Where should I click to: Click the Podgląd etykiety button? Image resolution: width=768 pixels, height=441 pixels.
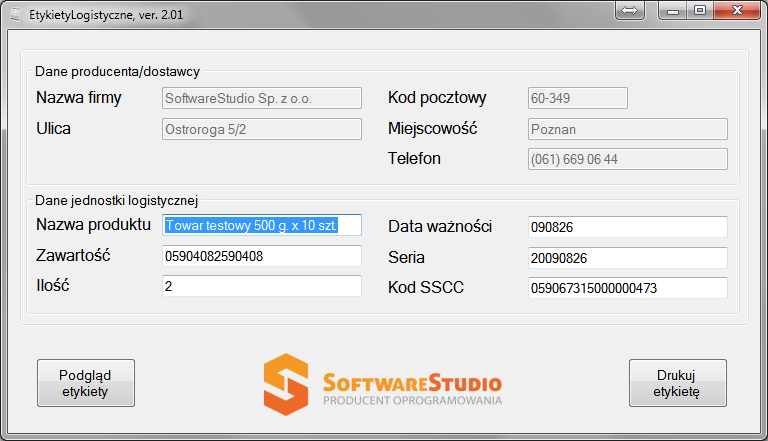point(86,383)
